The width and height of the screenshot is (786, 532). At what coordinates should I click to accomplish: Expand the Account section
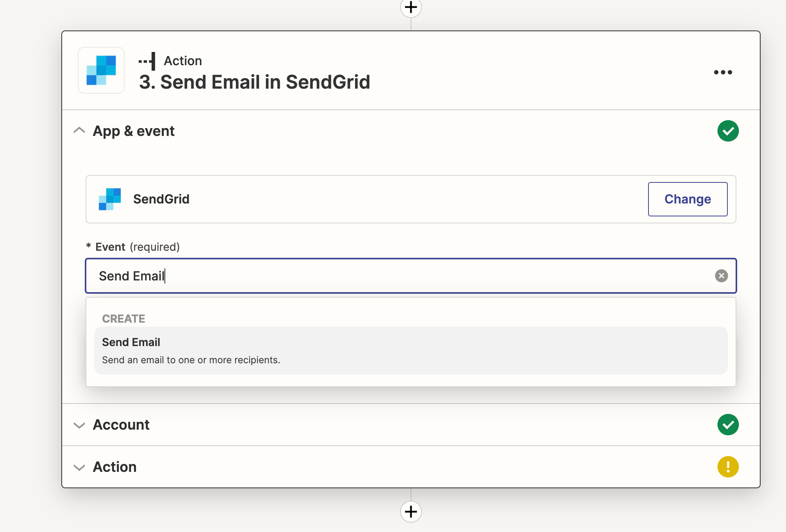click(79, 425)
